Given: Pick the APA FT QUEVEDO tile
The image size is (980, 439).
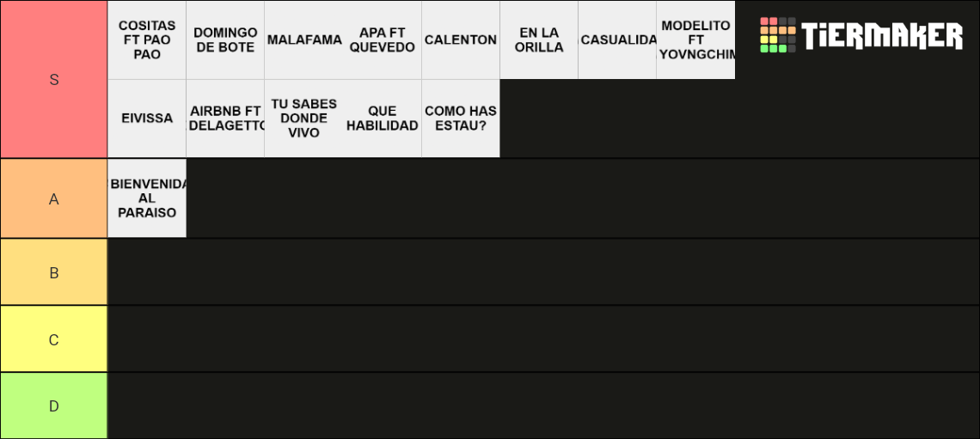Looking at the screenshot, I should (383, 40).
